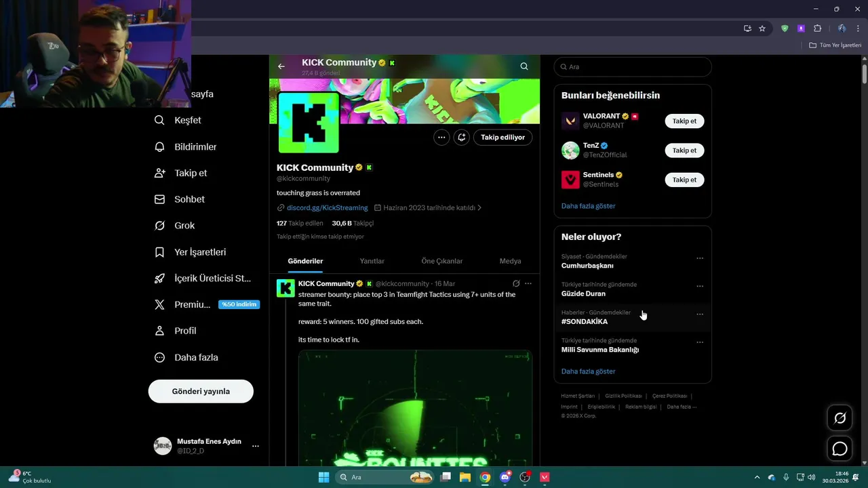
Task: Click Gönderi yayınla post button
Action: click(201, 391)
